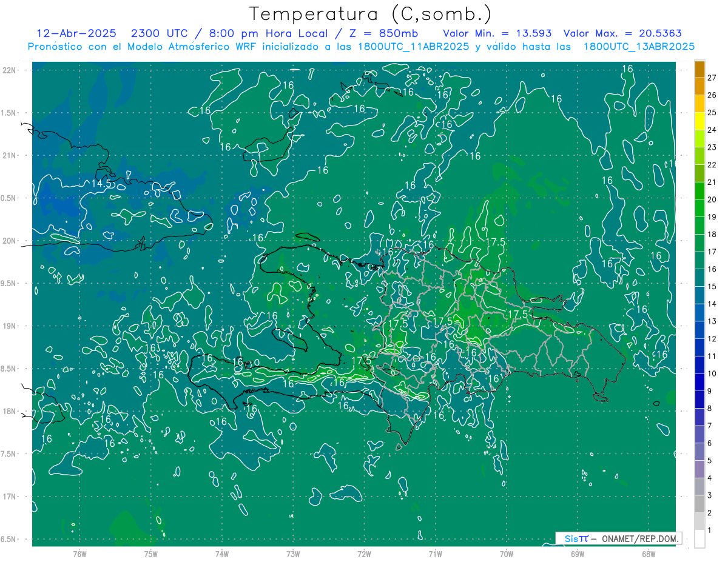Click the green color scale swatch at 20
Screen dimensions: 728x562
click(x=699, y=191)
